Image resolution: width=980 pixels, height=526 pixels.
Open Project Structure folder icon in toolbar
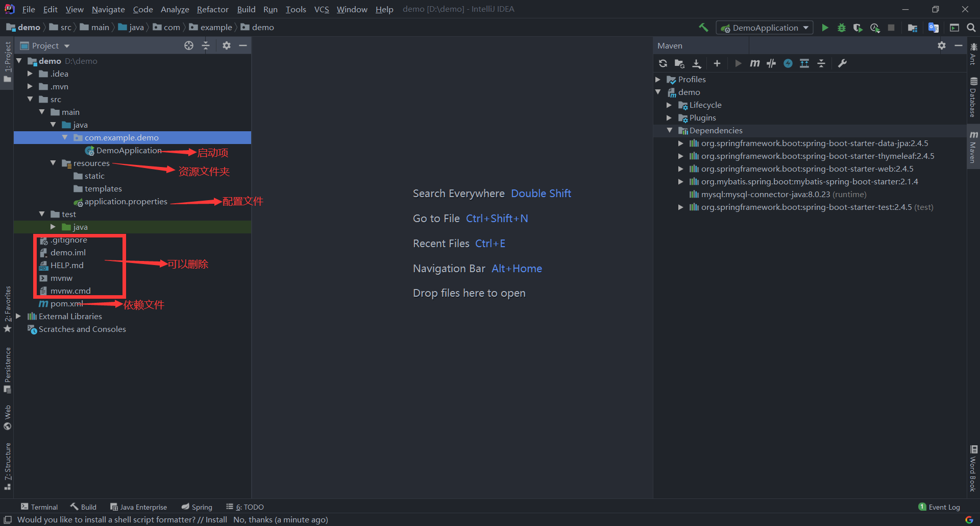point(913,28)
